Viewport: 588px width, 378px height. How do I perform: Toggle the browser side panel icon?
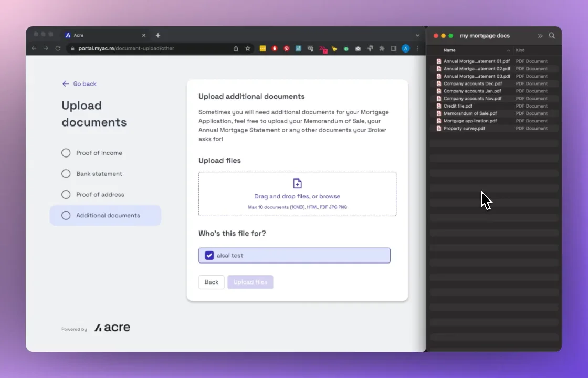coord(393,48)
